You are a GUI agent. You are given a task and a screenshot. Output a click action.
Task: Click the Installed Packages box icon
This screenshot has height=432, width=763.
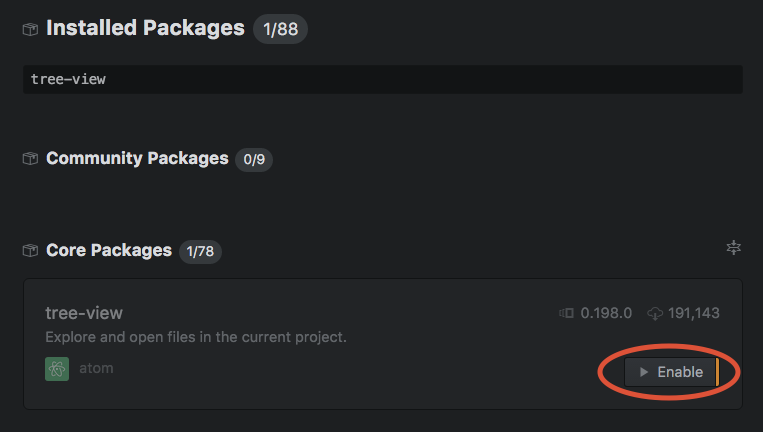[30, 29]
